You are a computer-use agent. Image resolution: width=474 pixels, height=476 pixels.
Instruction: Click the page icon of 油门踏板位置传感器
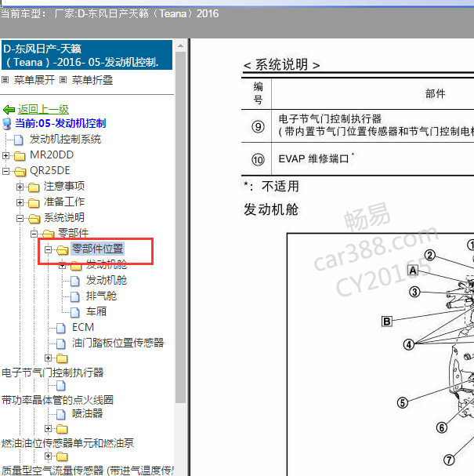point(60,343)
